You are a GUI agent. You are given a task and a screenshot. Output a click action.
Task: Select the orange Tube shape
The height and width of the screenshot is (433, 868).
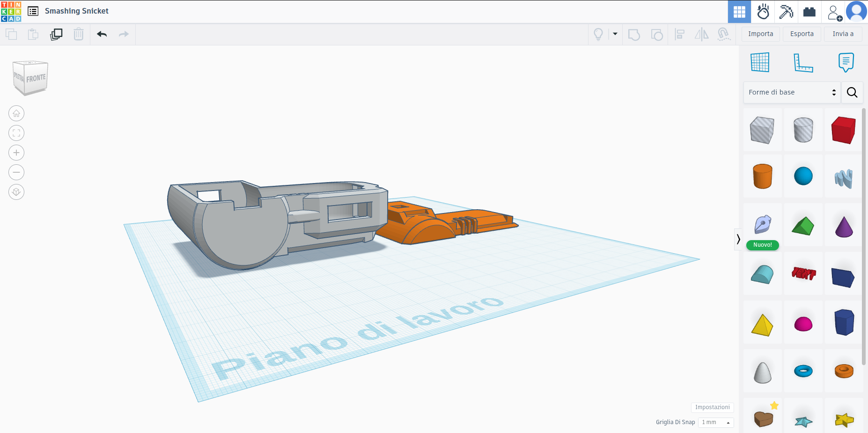click(844, 371)
